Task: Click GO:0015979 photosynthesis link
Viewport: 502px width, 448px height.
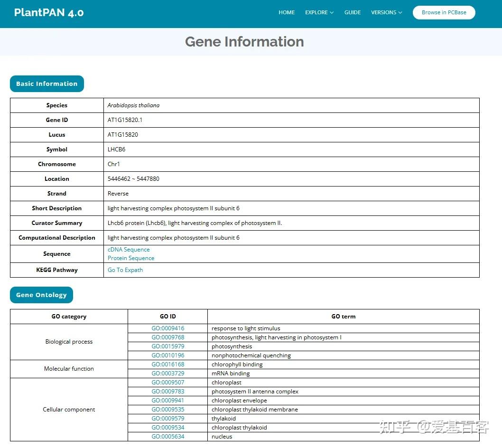Action: [x=167, y=346]
